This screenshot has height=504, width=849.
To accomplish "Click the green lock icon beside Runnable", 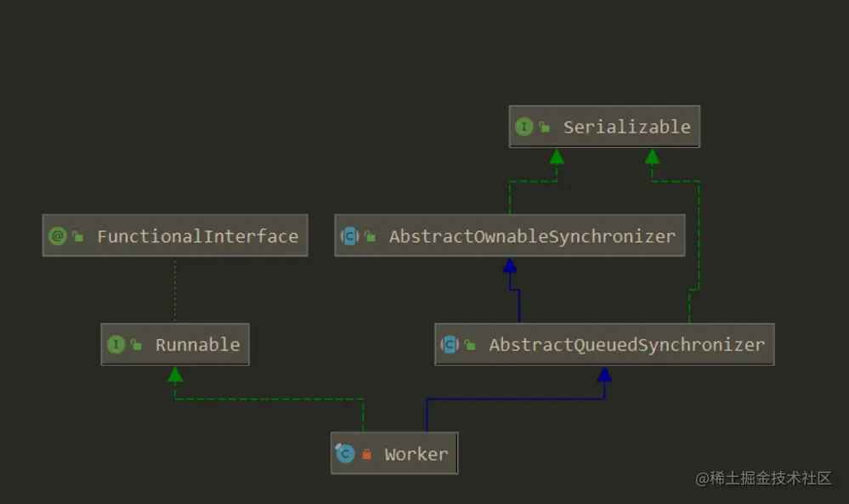I will (x=137, y=345).
